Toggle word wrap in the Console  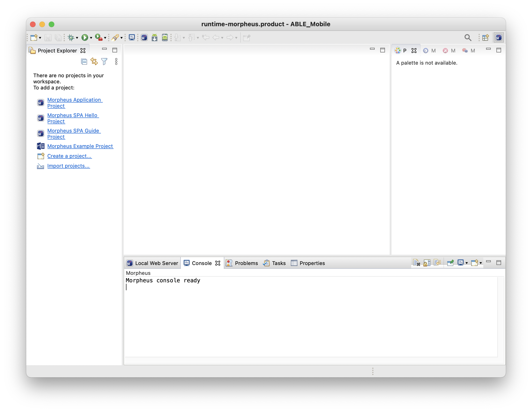tap(437, 263)
